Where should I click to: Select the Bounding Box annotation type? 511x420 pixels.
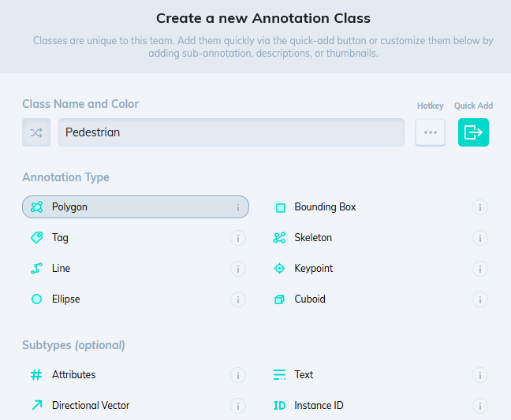click(325, 207)
